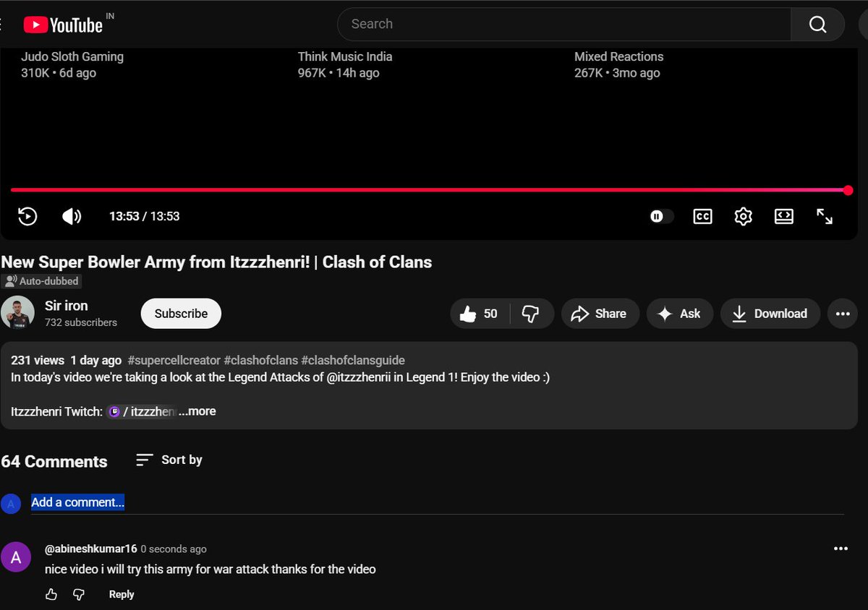Like the video with thumbs-up 50
The width and height of the screenshot is (868, 610).
click(480, 314)
